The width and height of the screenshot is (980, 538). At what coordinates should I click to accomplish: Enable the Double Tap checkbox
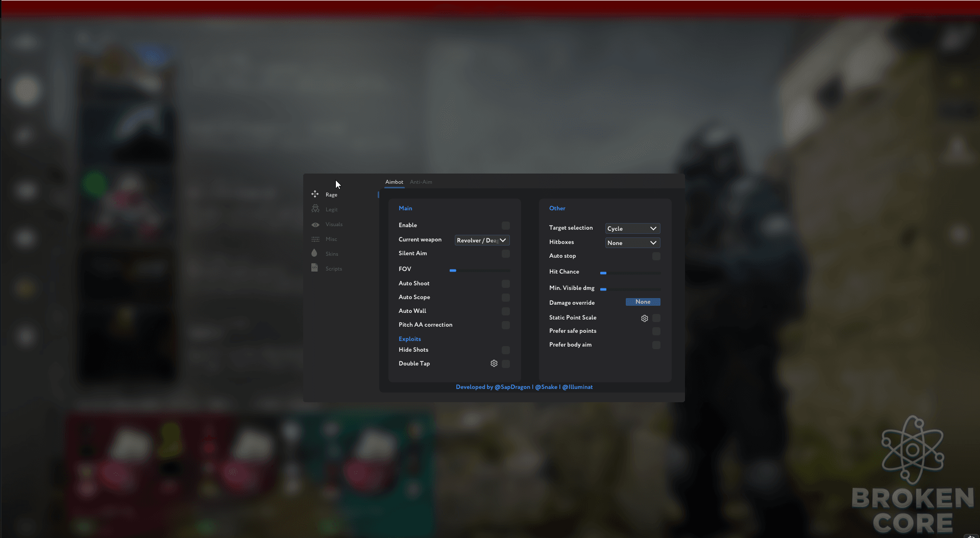(505, 364)
